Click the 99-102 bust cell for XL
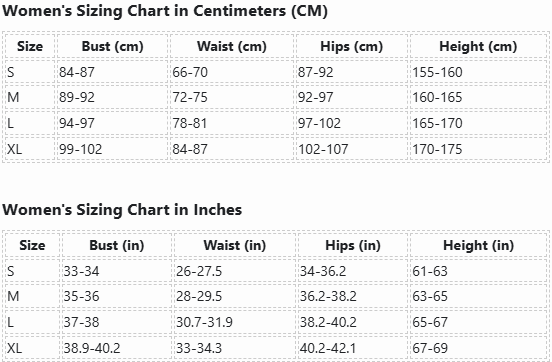This screenshot has height=362, width=552. pos(112,149)
